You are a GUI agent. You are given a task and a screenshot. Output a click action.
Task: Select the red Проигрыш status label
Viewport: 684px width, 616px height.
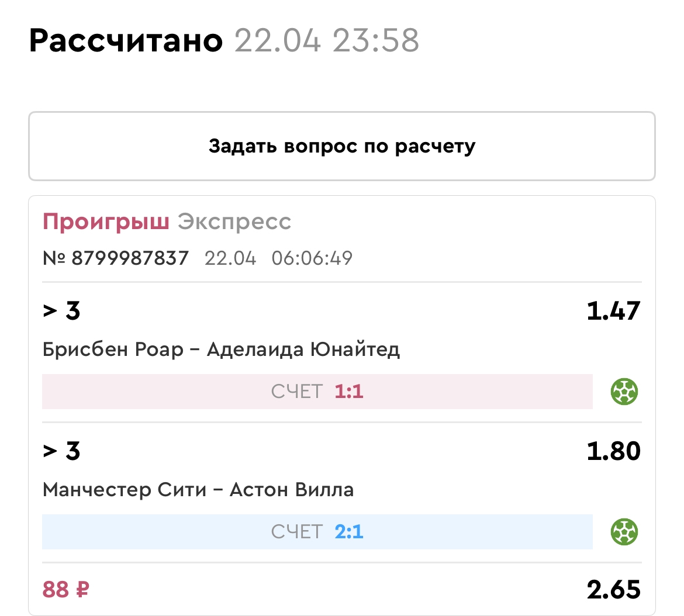pyautogui.click(x=106, y=222)
